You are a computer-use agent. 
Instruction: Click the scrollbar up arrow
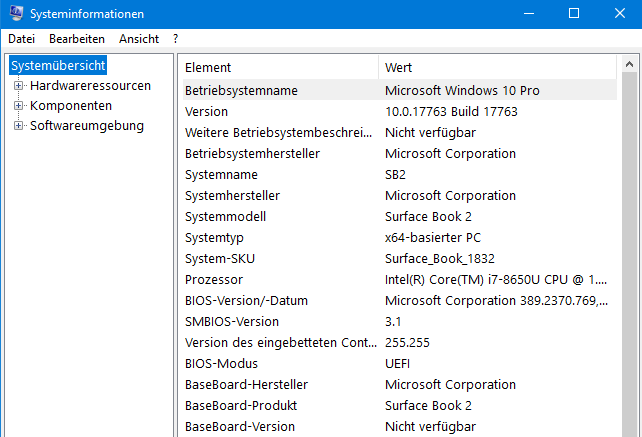pos(629,64)
